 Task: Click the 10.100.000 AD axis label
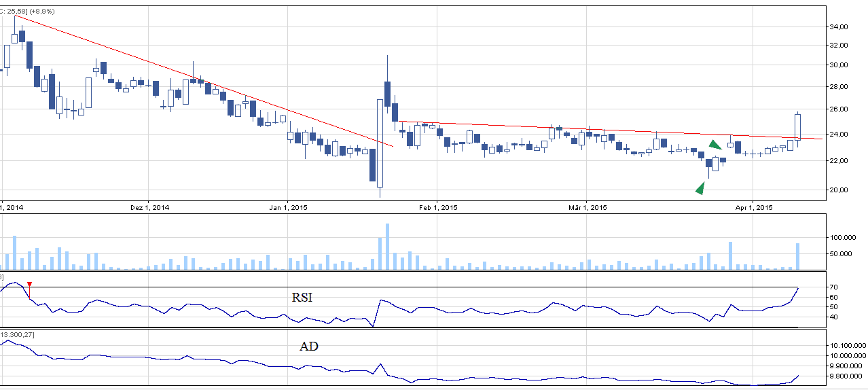click(846, 346)
